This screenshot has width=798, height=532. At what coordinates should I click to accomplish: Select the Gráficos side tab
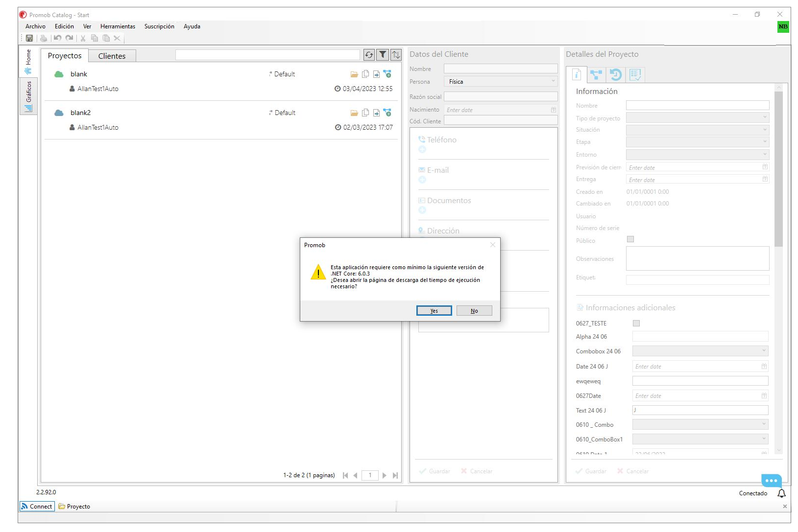click(x=28, y=96)
